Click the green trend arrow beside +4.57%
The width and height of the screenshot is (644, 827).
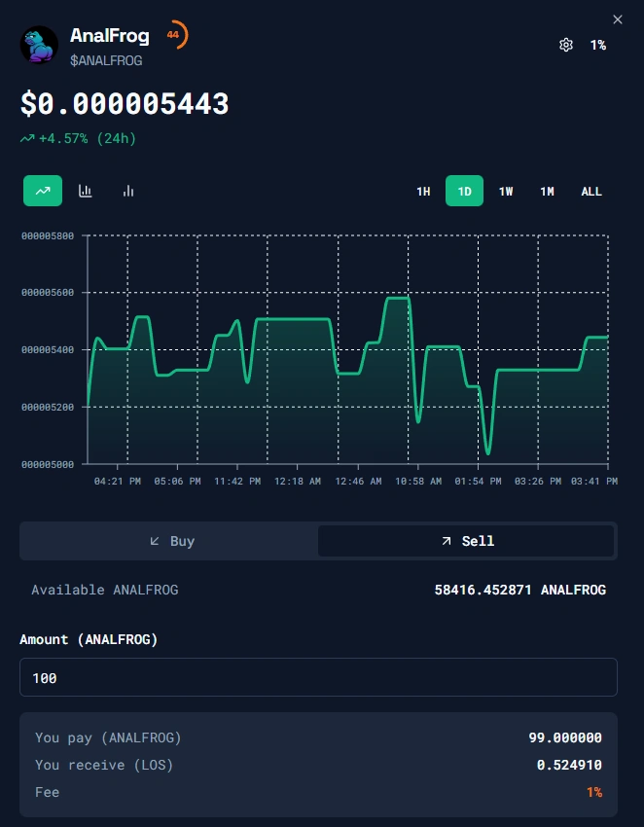(27, 139)
